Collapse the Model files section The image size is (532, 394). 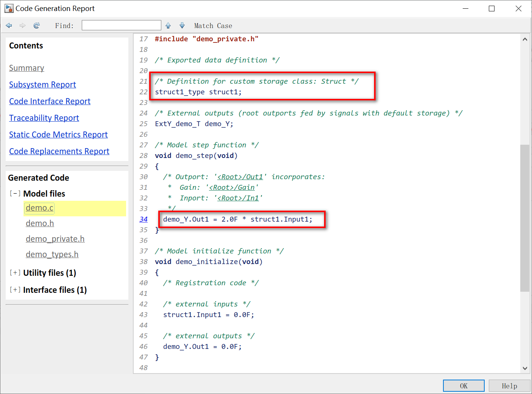[x=15, y=193]
